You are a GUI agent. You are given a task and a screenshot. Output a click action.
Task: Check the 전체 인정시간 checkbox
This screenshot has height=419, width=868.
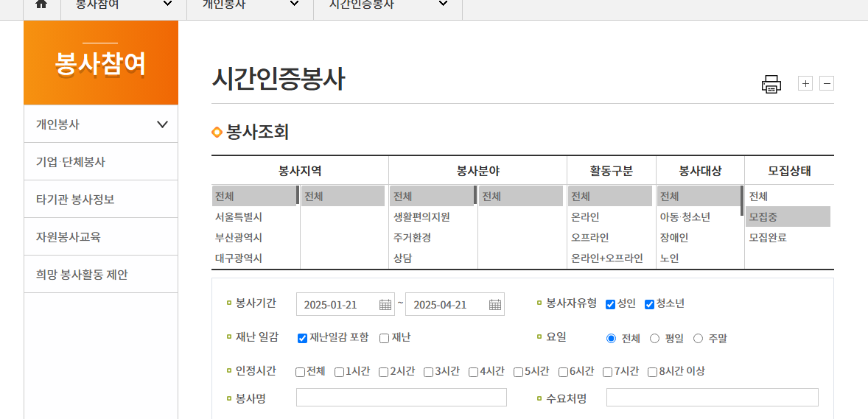(x=300, y=372)
